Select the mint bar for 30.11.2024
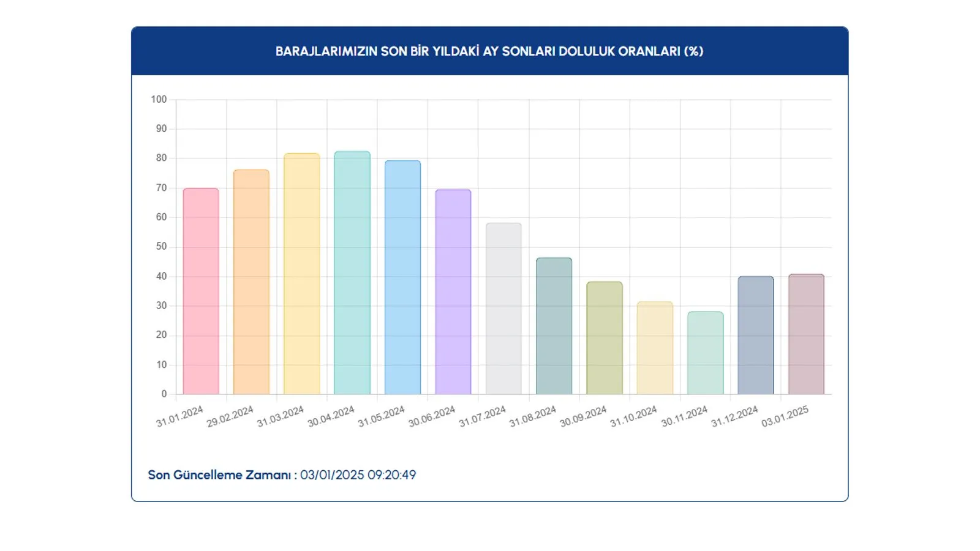 705,353
